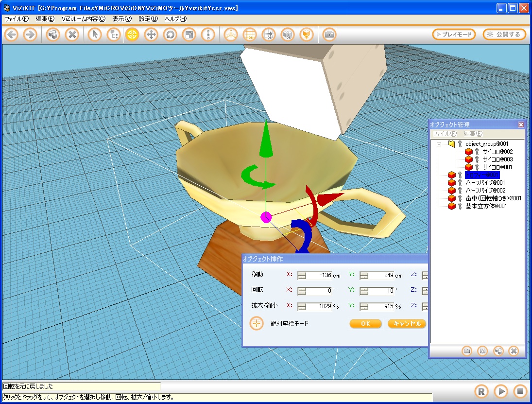
Task: Click the undo (left arrow) toolbar icon
Action: pos(12,35)
